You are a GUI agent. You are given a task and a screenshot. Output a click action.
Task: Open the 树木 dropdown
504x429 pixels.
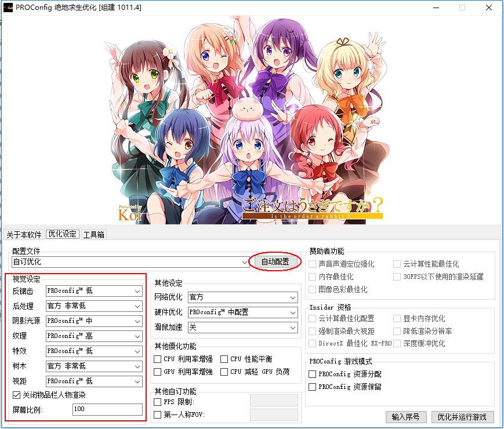pyautogui.click(x=94, y=366)
